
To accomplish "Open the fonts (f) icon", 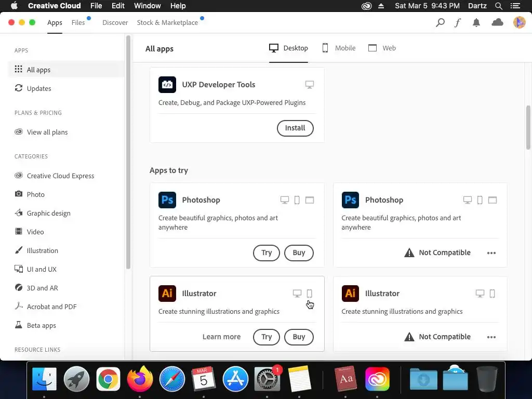I will coord(458,23).
